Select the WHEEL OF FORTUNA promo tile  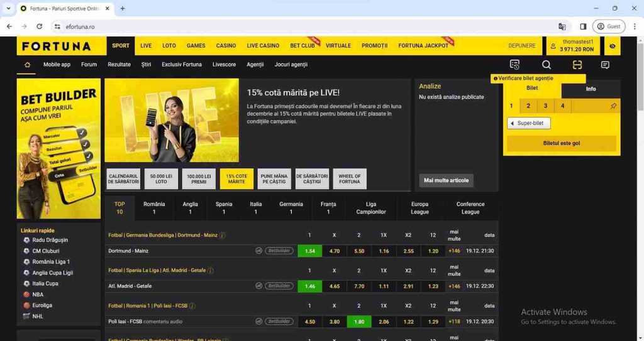click(350, 179)
